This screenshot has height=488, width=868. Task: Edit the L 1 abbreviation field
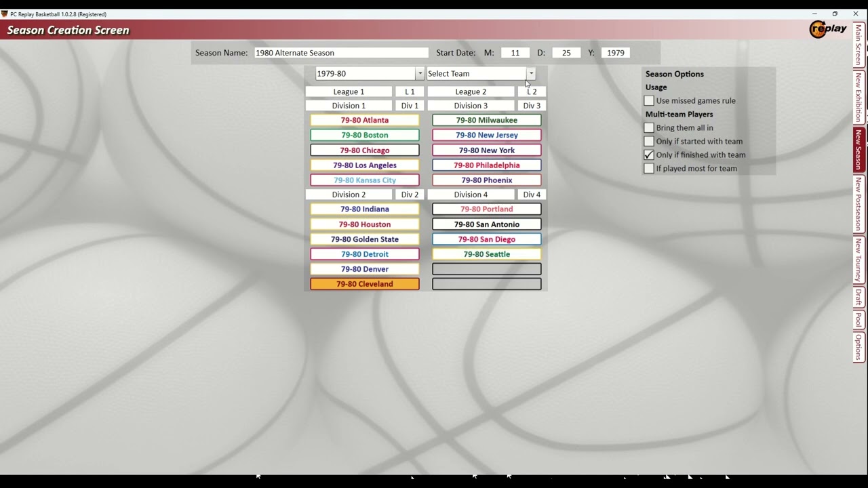click(x=410, y=91)
